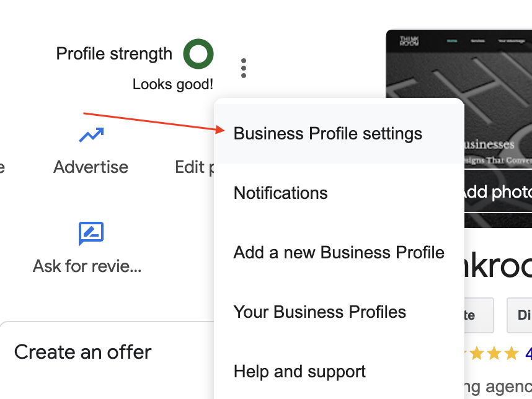Image resolution: width=532 pixels, height=399 pixels.
Task: Open the three-dot more options menu
Action: (243, 68)
